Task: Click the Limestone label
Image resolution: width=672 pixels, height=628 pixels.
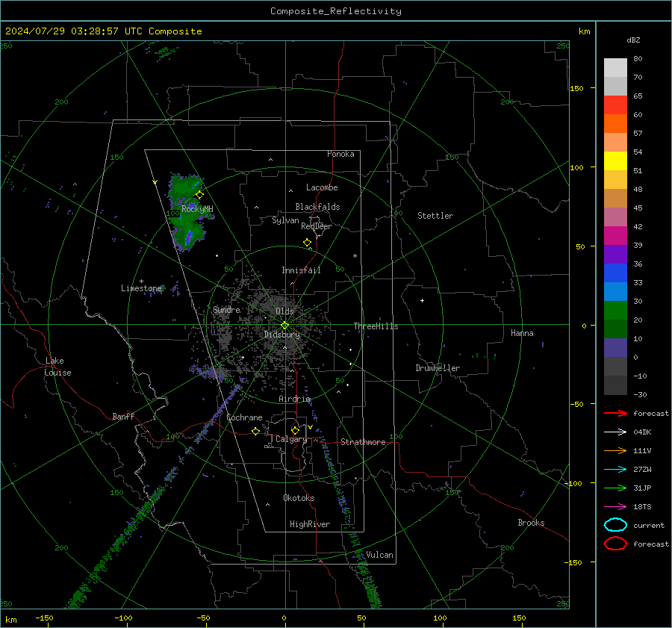Action: [141, 288]
